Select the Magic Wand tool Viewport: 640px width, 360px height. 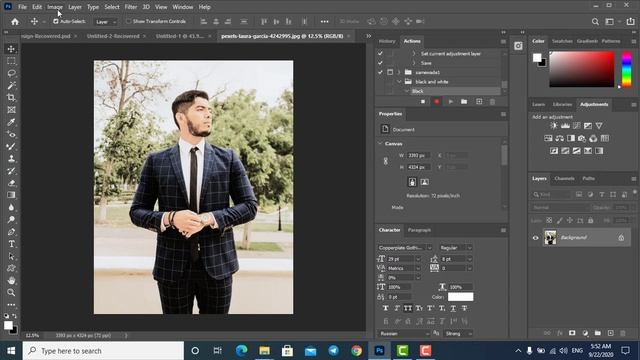pos(11,85)
